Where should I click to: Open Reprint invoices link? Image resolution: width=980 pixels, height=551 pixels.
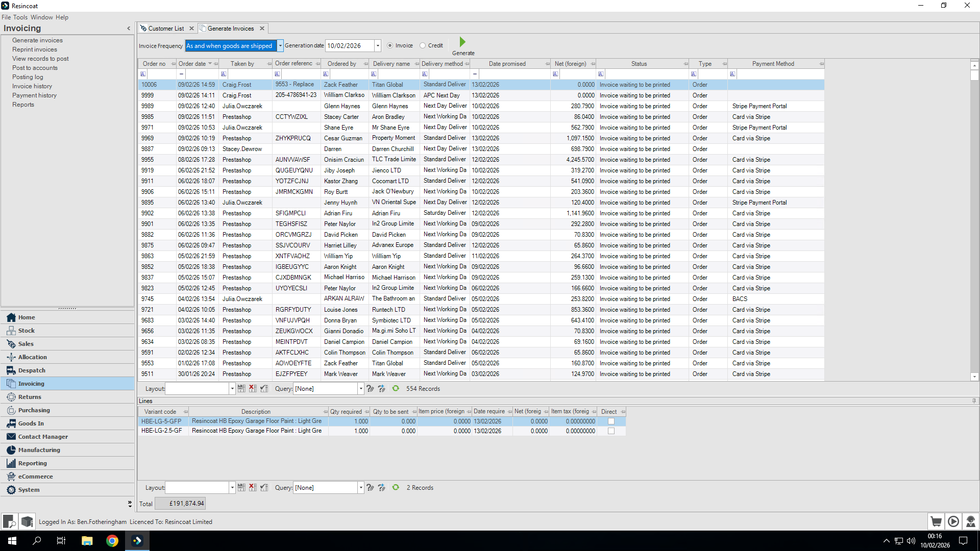tap(35, 49)
